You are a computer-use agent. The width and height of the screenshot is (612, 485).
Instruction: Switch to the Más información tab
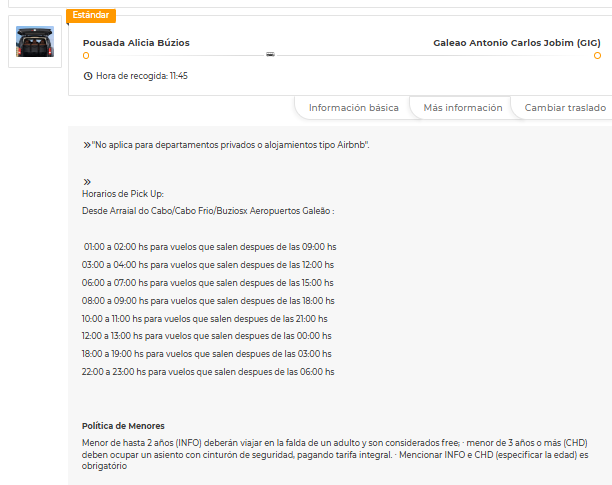(x=462, y=108)
